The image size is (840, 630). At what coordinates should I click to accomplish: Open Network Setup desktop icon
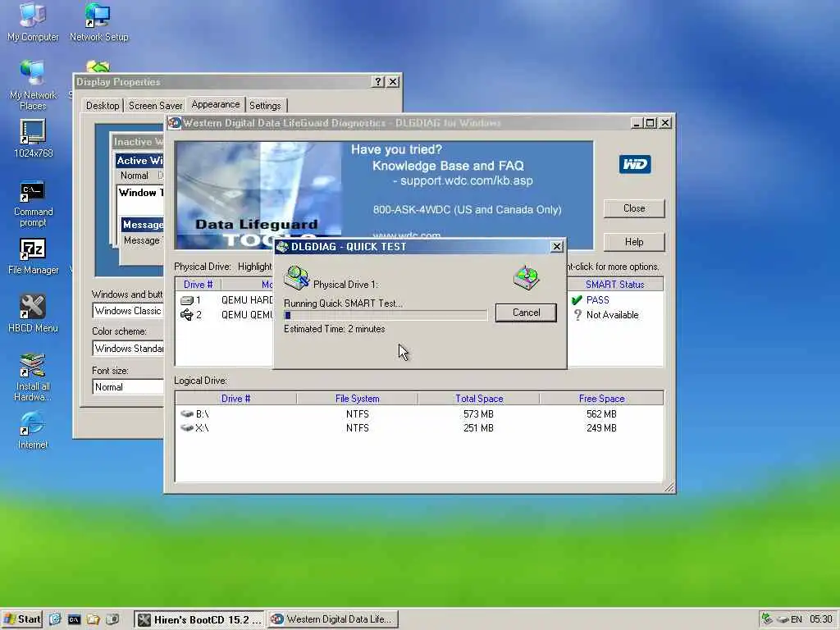tap(98, 22)
